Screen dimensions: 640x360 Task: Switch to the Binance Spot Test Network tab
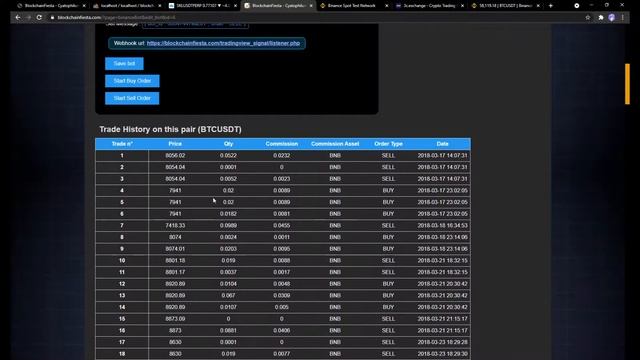[350, 6]
